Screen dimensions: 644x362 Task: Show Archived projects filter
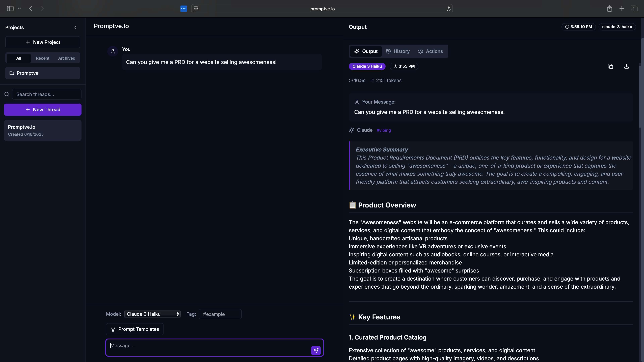(67, 58)
